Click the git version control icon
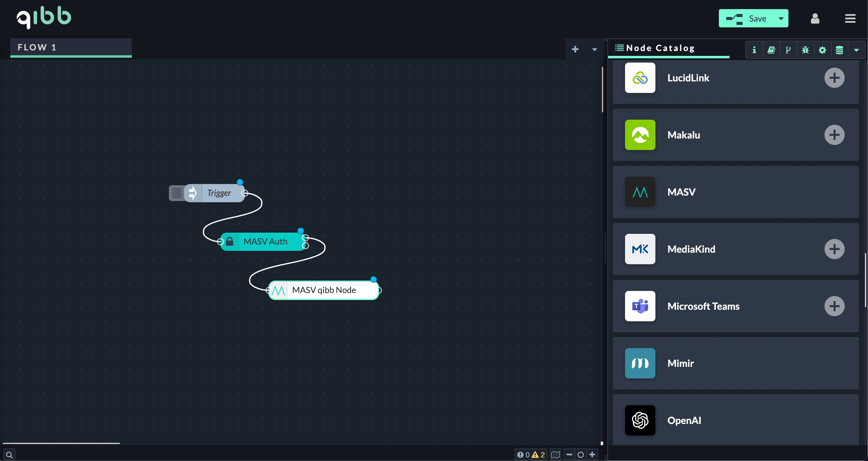Image resolution: width=868 pixels, height=461 pixels. [788, 50]
